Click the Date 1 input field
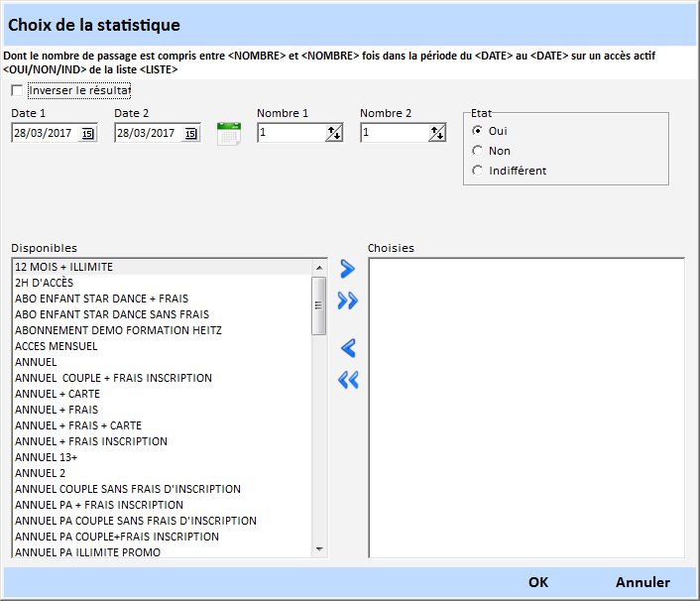This screenshot has width=700, height=601. pos(45,134)
